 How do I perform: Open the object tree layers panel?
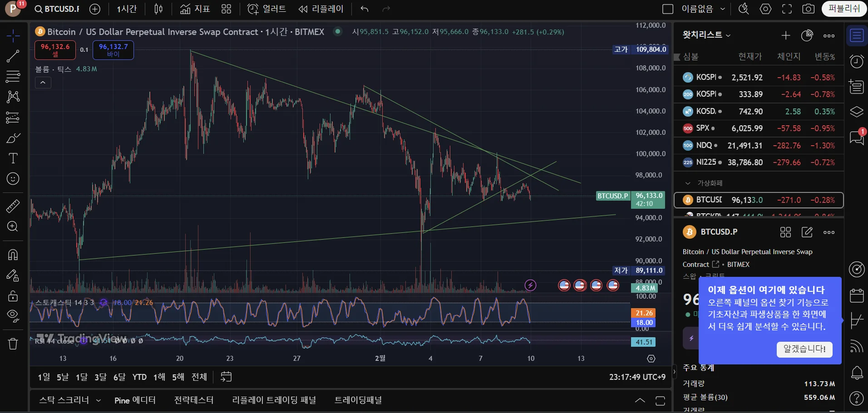pos(857,112)
